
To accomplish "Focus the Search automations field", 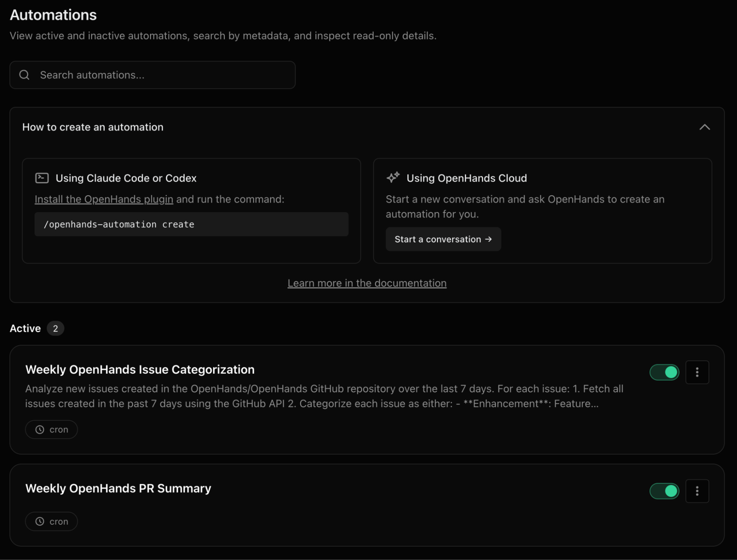I will tap(152, 75).
